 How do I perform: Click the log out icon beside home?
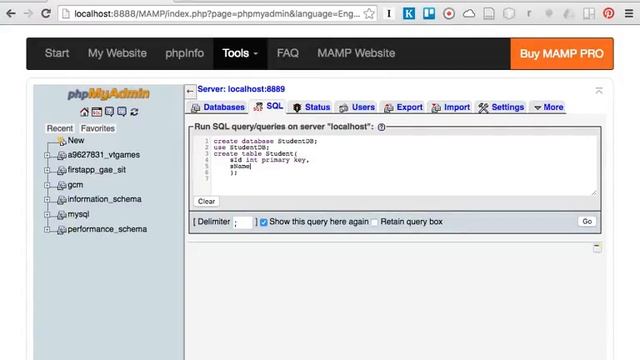97,112
